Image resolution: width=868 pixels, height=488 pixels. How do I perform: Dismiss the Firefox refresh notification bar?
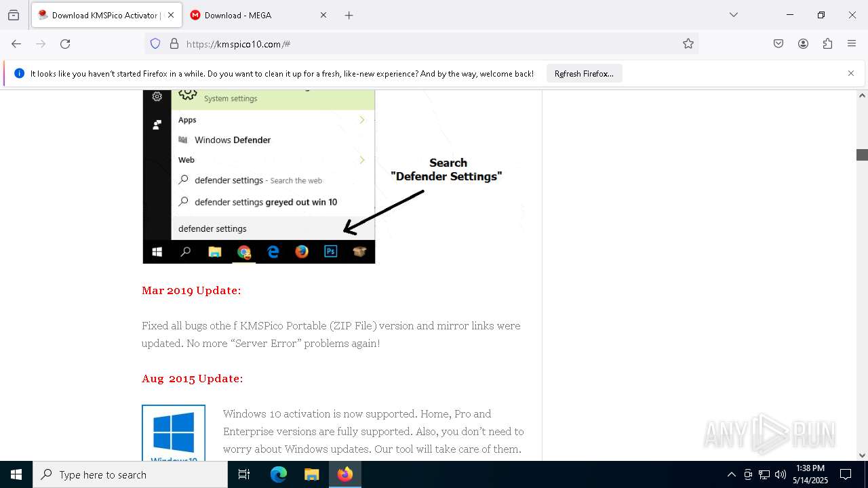click(x=851, y=73)
